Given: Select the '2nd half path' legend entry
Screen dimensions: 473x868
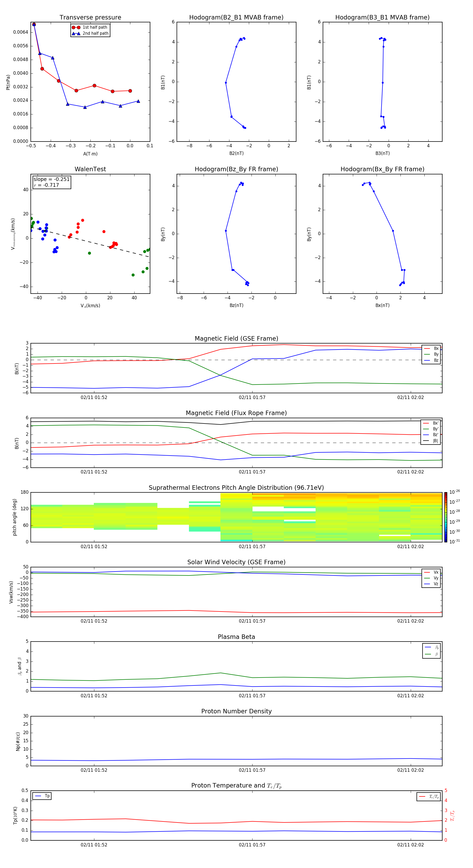Looking at the screenshot, I should tap(90, 33).
